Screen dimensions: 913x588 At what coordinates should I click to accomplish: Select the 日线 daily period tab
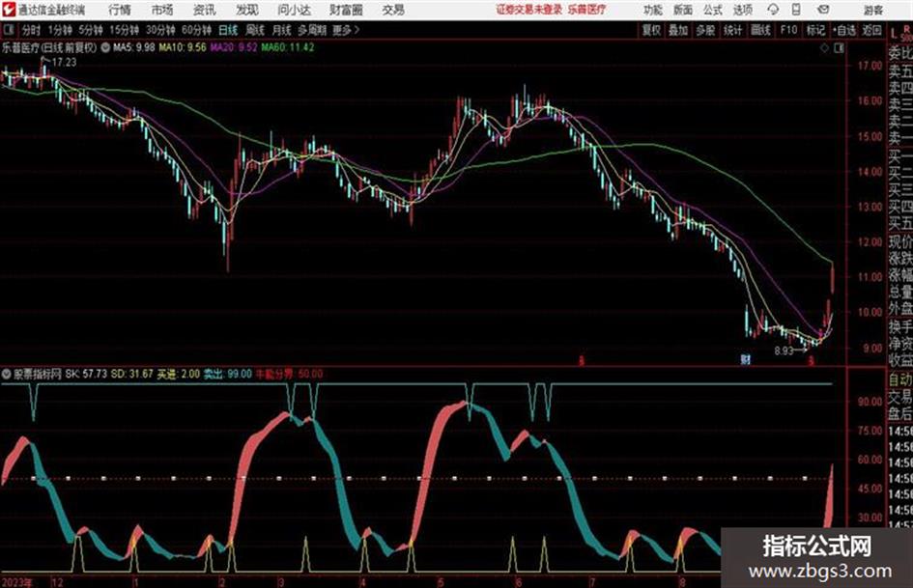pyautogui.click(x=228, y=30)
